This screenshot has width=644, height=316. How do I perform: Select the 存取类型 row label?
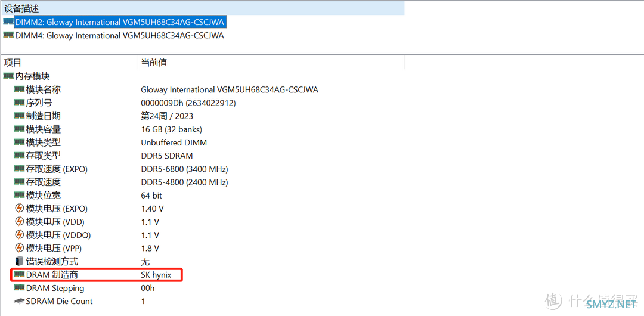click(x=43, y=156)
